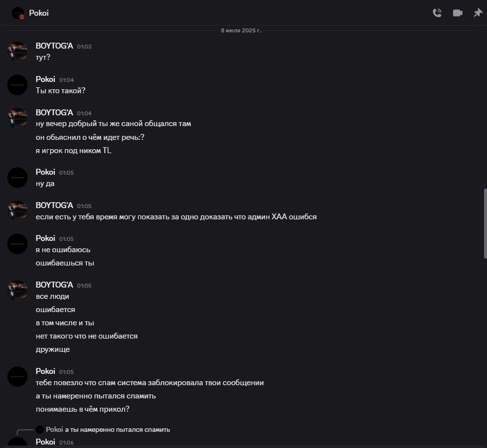
Task: Click the chat scrollbar thumb
Action: tap(485, 223)
